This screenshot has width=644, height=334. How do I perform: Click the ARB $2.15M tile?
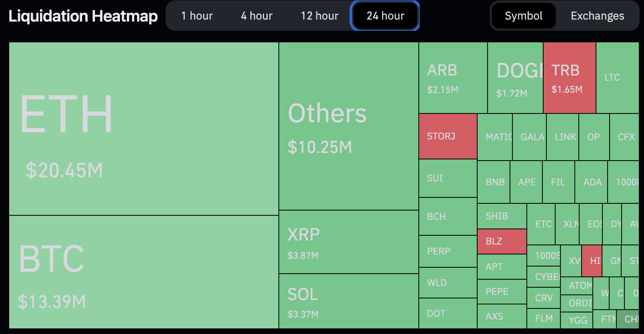pos(453,78)
